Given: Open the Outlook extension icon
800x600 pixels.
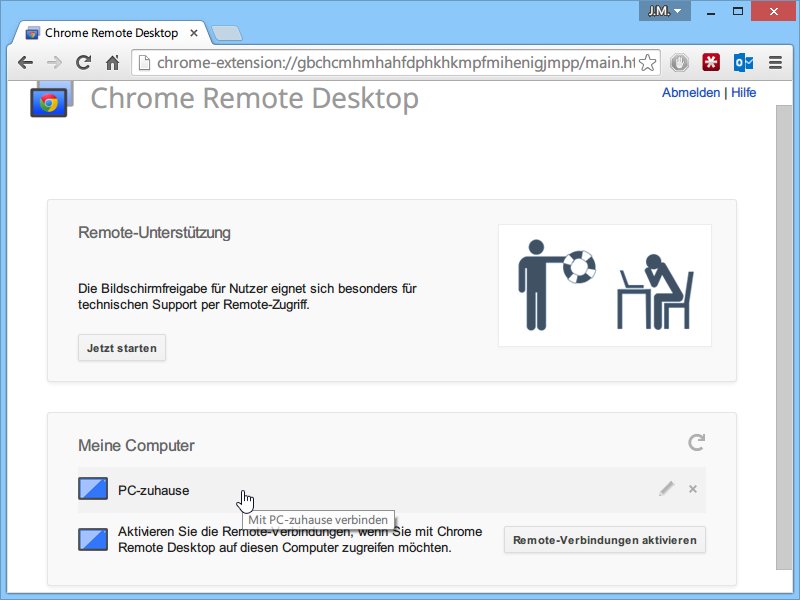Looking at the screenshot, I should click(x=743, y=62).
